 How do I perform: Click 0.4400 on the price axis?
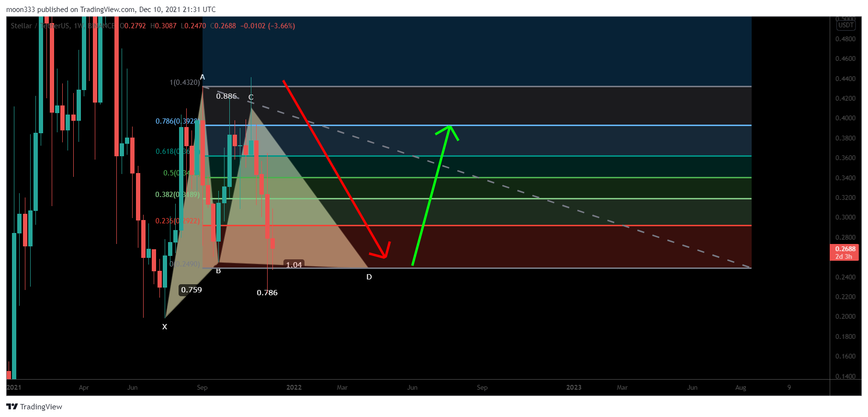point(845,79)
